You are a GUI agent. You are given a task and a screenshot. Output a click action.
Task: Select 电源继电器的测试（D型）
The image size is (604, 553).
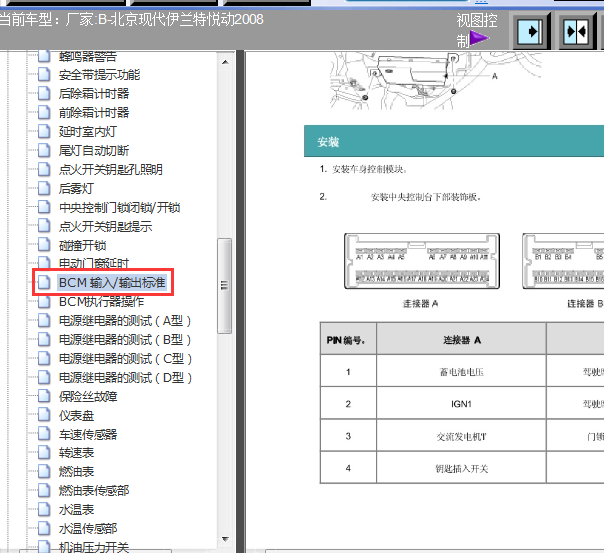(125, 377)
